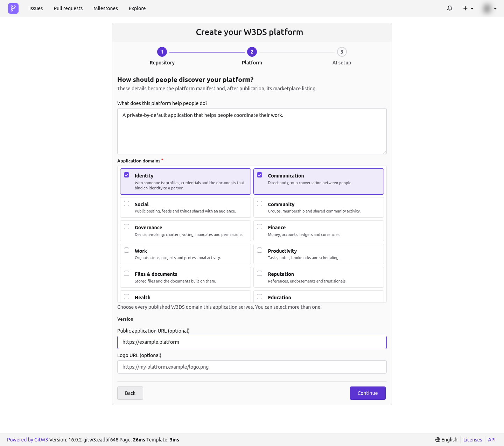This screenshot has height=446, width=504.
Task: Go to step 1 Repository
Action: [162, 52]
